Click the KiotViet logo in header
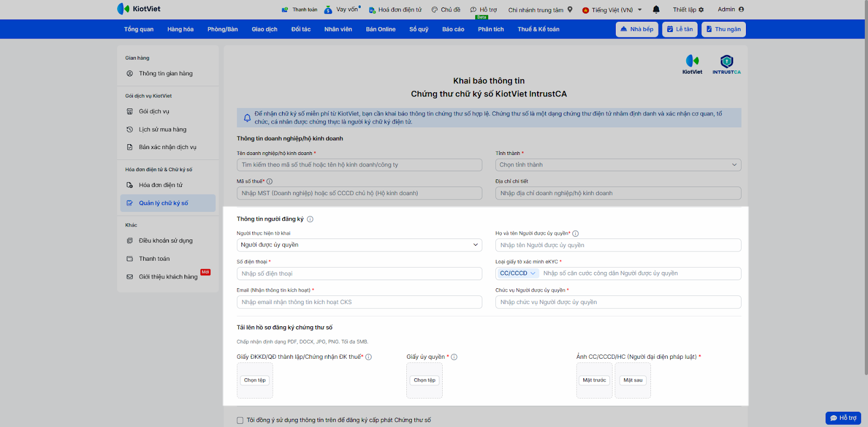The width and height of the screenshot is (868, 427). (139, 9)
